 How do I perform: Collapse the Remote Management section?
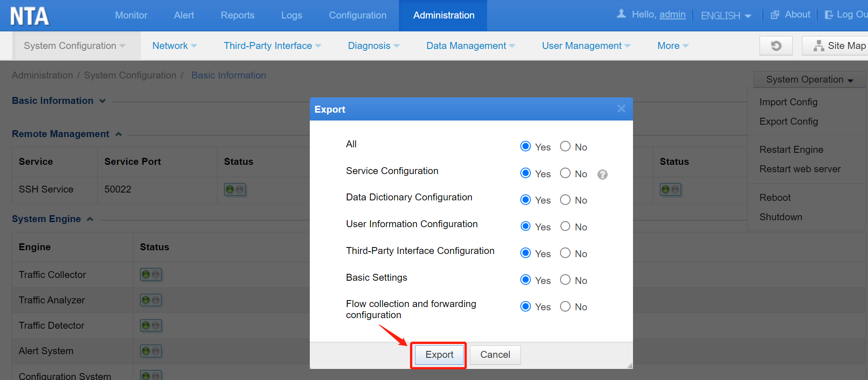[x=119, y=134]
